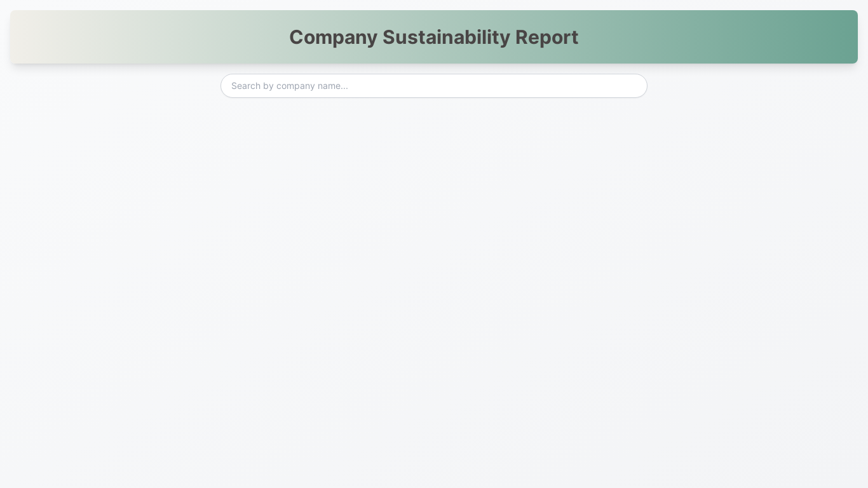The height and width of the screenshot is (488, 868).
Task: Click the company name search field
Action: click(434, 86)
